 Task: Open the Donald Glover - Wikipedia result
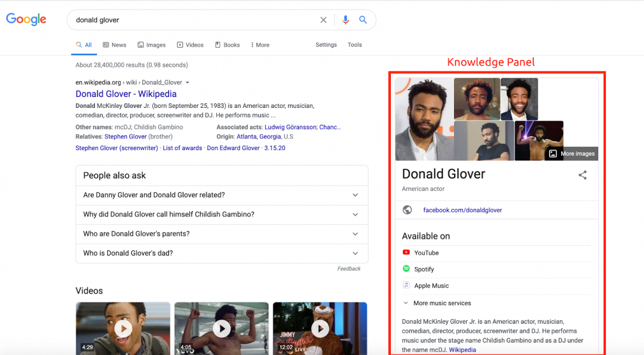click(x=126, y=94)
